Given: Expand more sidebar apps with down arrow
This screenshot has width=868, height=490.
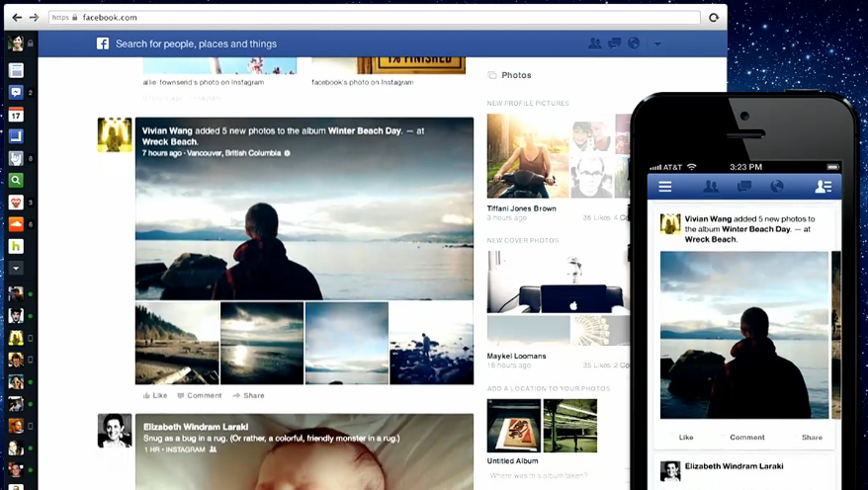Looking at the screenshot, I should 16,268.
